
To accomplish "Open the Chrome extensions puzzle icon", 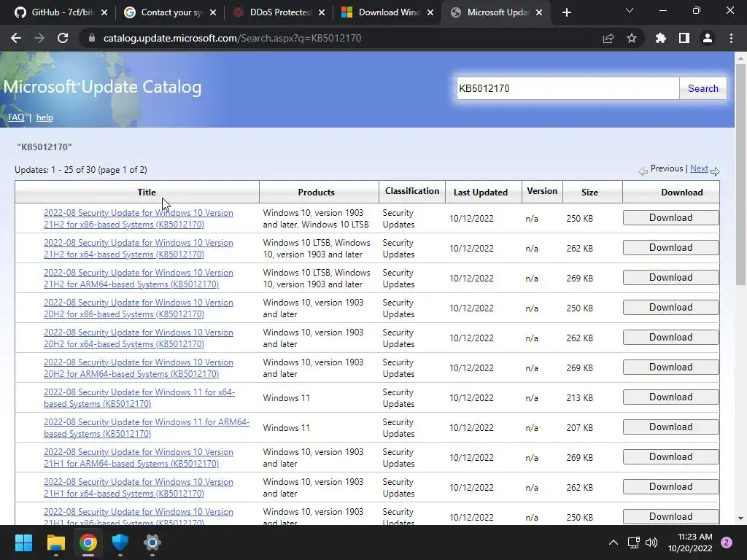I will click(x=660, y=38).
